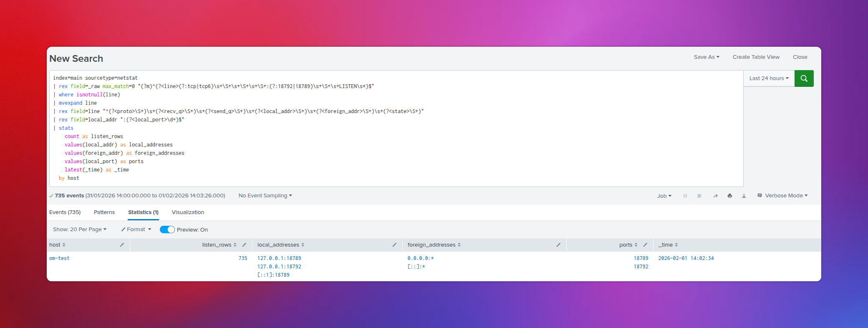Edit the host column with pencil icon
This screenshot has width=868, height=328.
coord(122,245)
